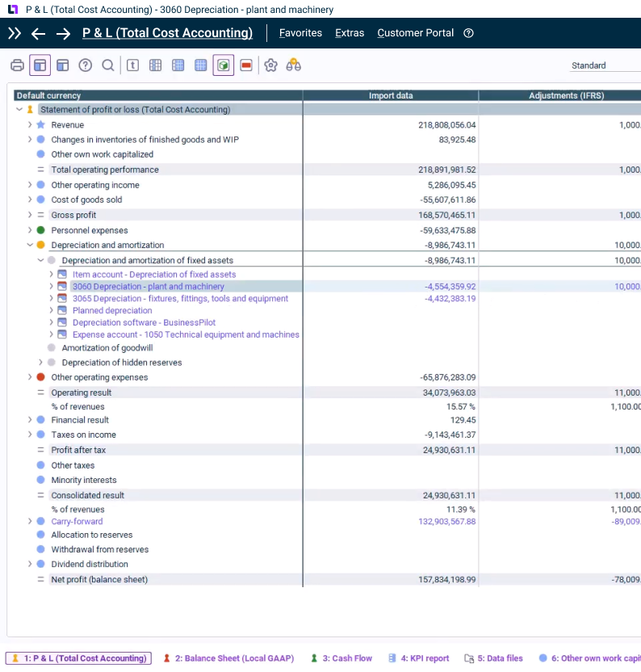Click the settings gear toolbar icon
Viewport: 641px width, 672px height.
[x=271, y=65]
